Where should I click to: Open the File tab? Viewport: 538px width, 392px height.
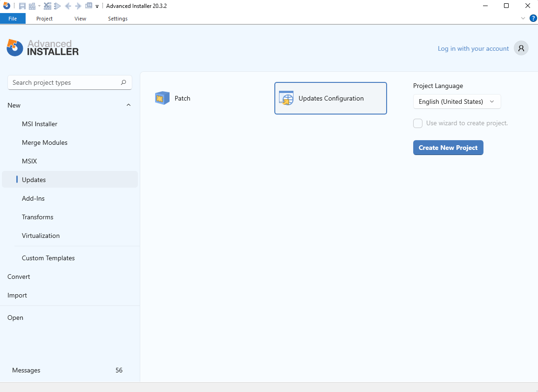[x=13, y=19]
